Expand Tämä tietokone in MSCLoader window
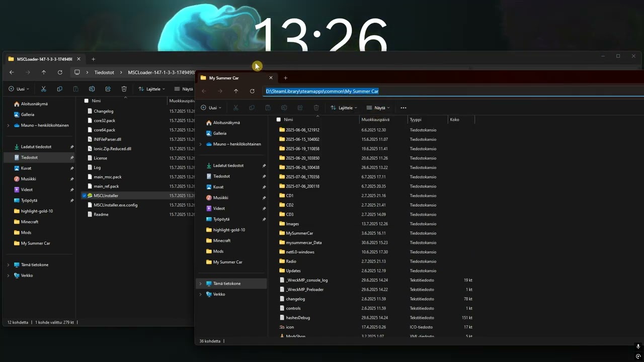 8,265
